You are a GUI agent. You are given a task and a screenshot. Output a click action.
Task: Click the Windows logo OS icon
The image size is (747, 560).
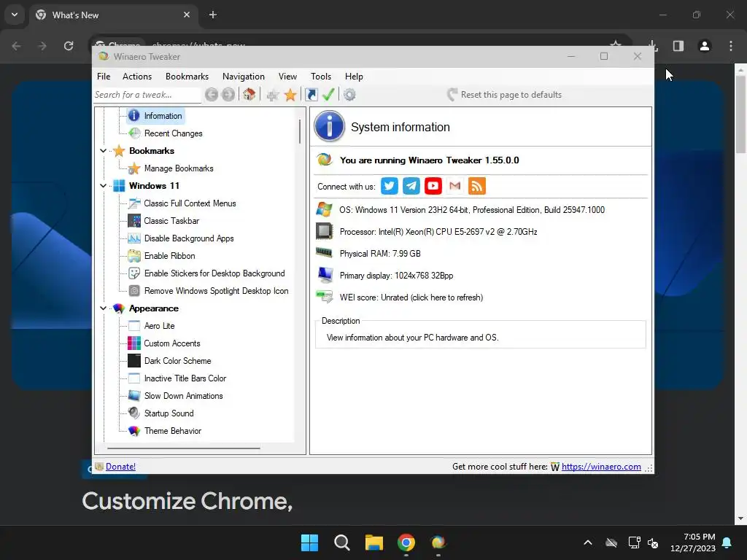pos(324,209)
